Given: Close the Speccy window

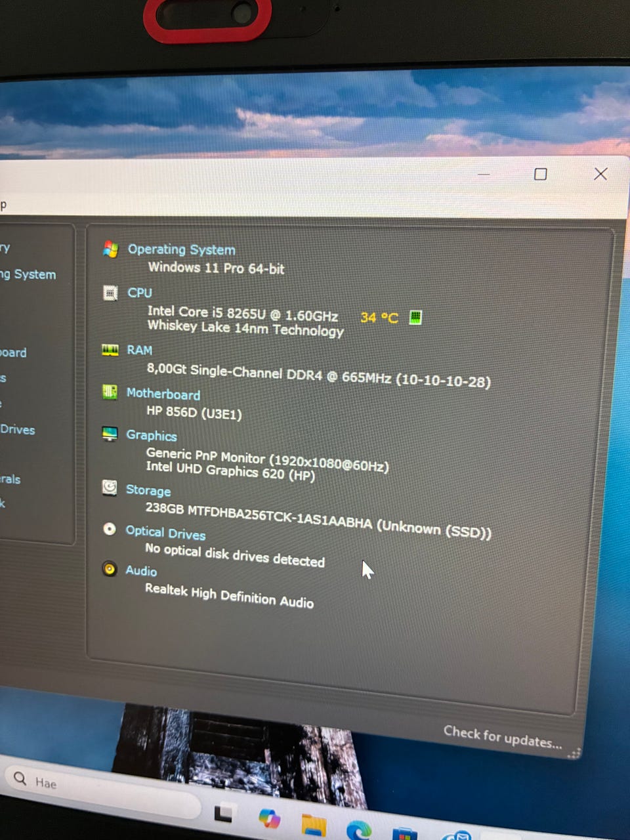Looking at the screenshot, I should click(x=600, y=174).
